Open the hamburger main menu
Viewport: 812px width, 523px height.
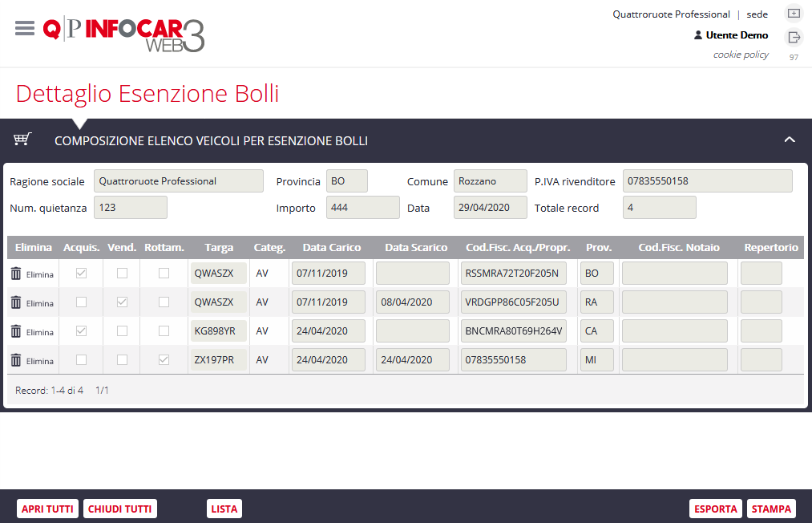25,28
